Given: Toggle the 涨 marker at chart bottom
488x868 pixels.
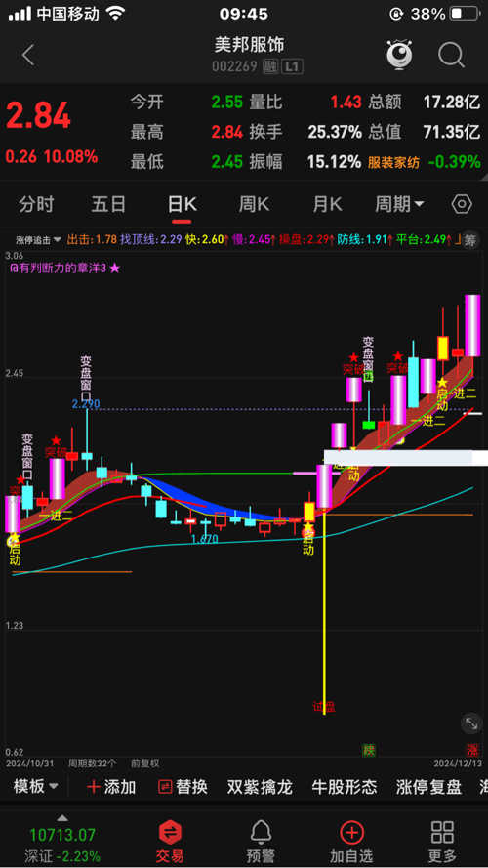Looking at the screenshot, I should pos(472,750).
